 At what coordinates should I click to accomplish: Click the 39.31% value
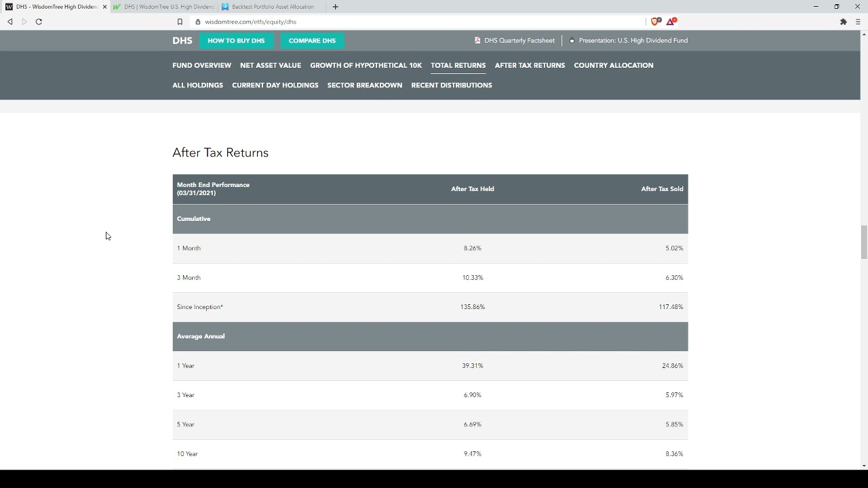tap(473, 366)
